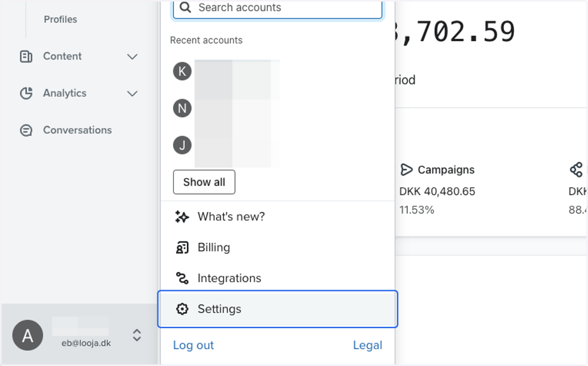588x366 pixels.
Task: Click the Conversations chat icon
Action: 25,131
